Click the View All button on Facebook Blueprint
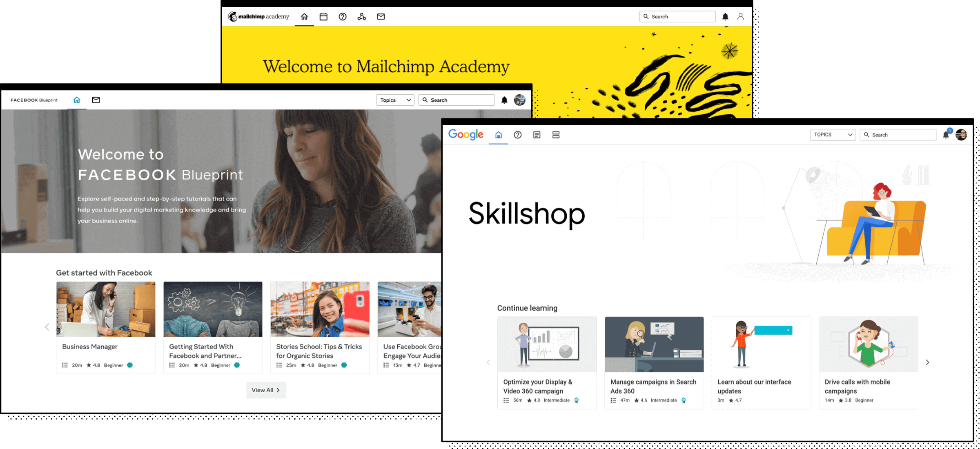This screenshot has width=980, height=449. (x=266, y=390)
